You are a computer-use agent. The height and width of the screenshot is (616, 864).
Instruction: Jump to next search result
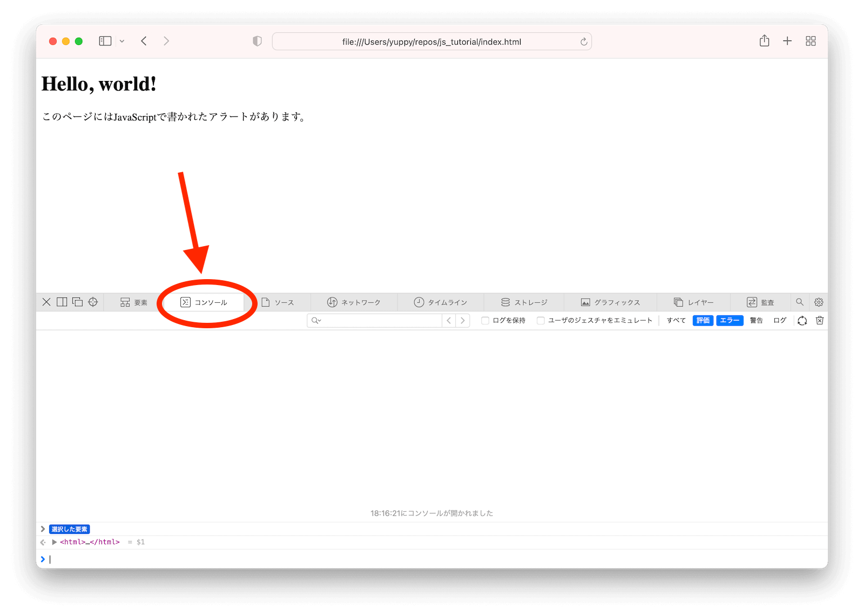click(x=463, y=320)
